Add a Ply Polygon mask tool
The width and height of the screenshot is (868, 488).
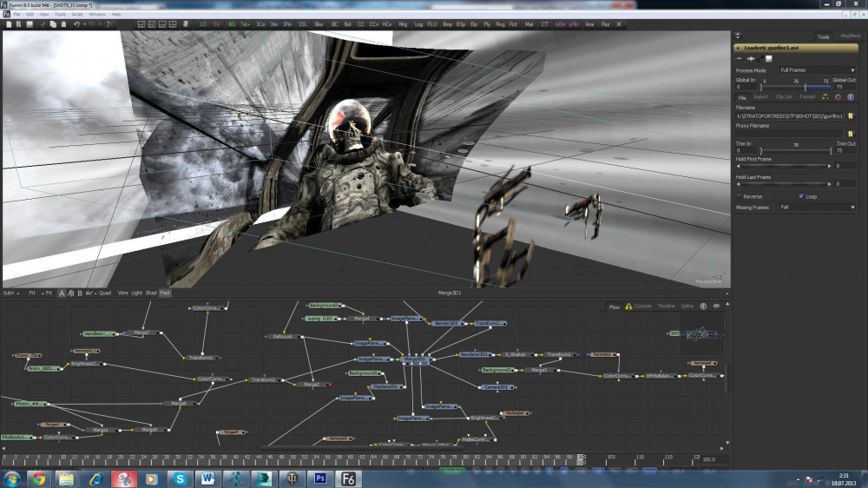coord(487,24)
